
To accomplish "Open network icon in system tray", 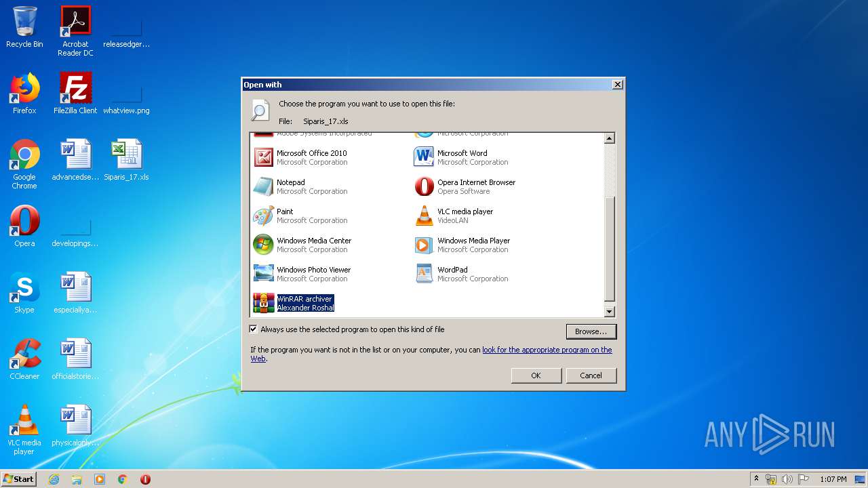I will [x=771, y=479].
